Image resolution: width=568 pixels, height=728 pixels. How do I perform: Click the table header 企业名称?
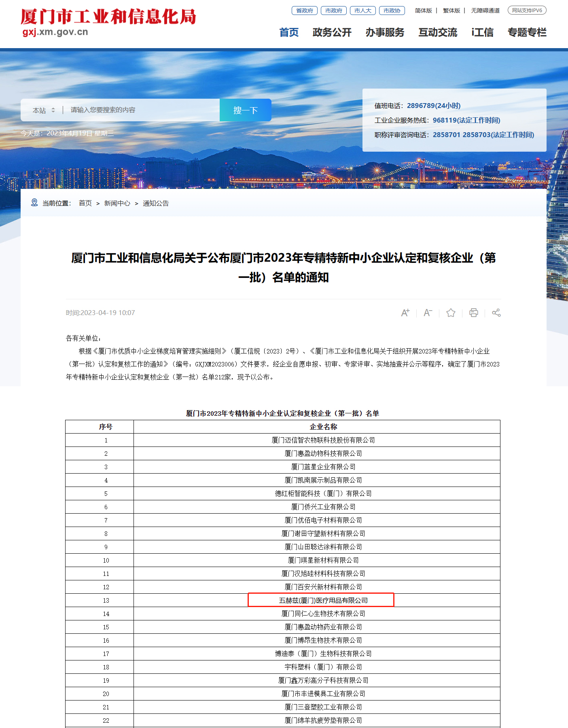click(317, 427)
